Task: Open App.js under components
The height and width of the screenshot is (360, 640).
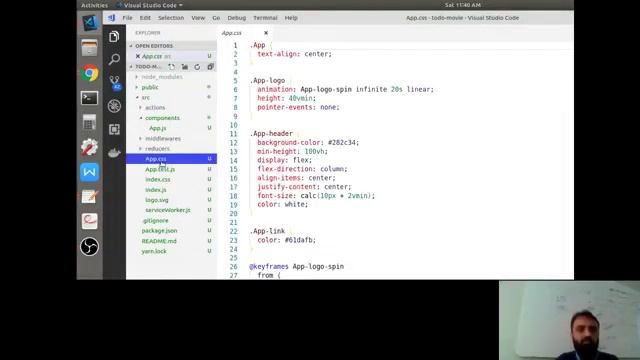Action: tap(158, 128)
